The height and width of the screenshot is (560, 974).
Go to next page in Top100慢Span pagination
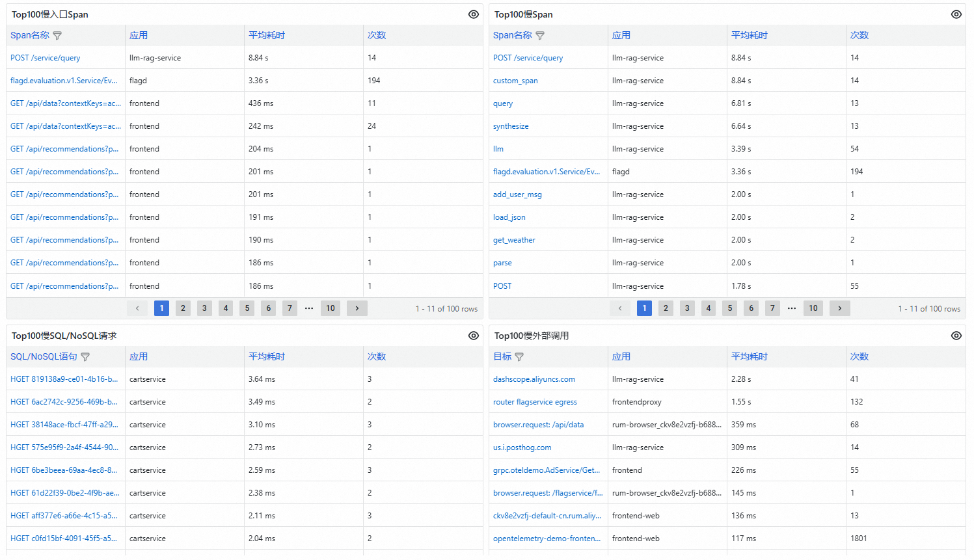click(x=840, y=308)
